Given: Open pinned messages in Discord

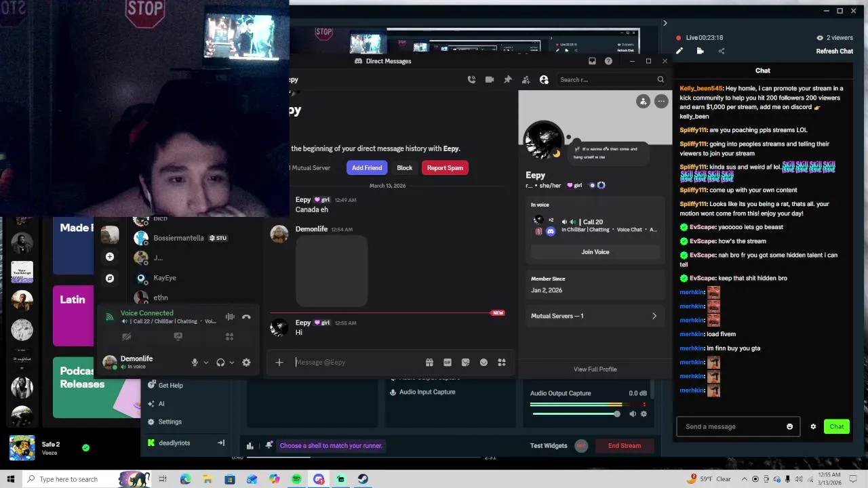Looking at the screenshot, I should tap(507, 79).
